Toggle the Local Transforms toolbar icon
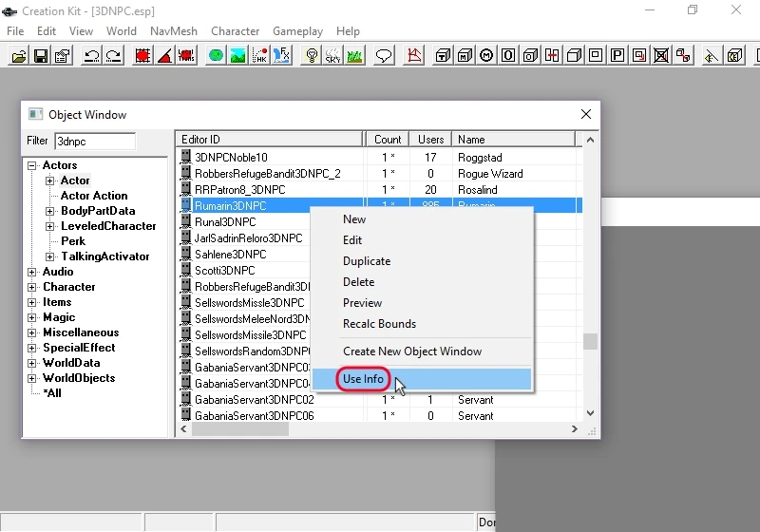The width and height of the screenshot is (760, 532). pos(186,56)
